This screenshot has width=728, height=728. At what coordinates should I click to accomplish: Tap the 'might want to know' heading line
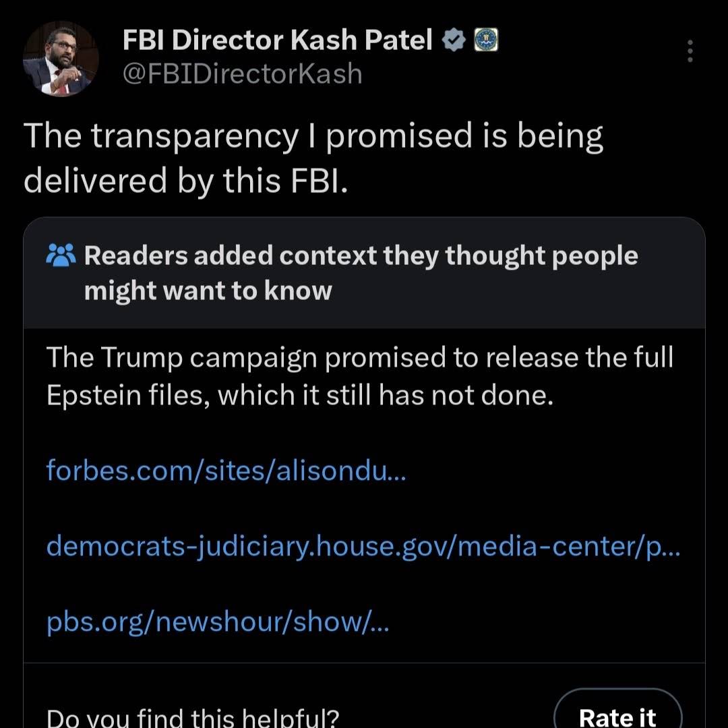[x=208, y=291]
